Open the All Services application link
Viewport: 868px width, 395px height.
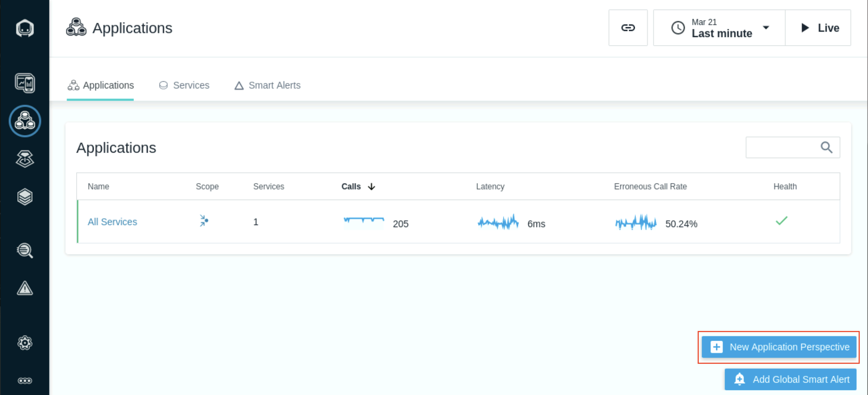112,222
